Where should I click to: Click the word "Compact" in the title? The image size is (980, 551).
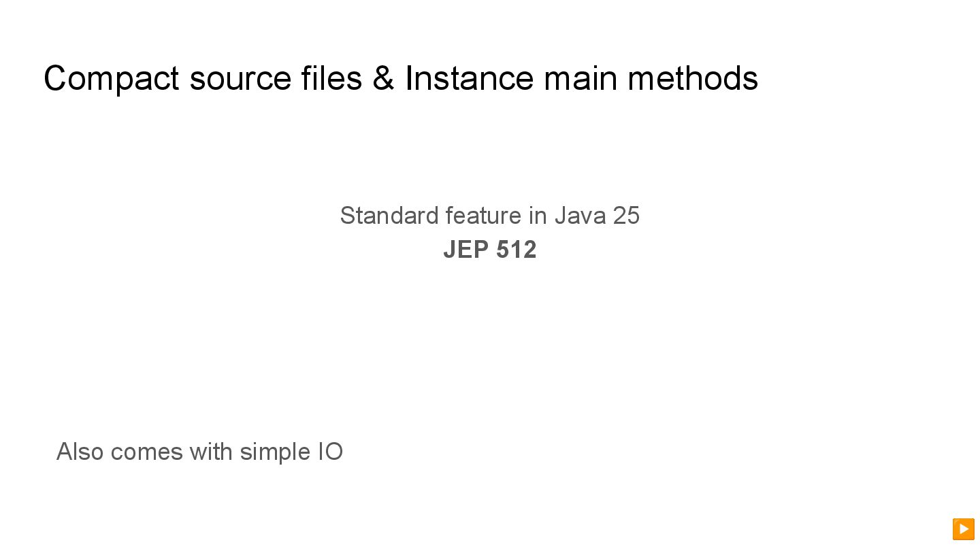(x=111, y=78)
